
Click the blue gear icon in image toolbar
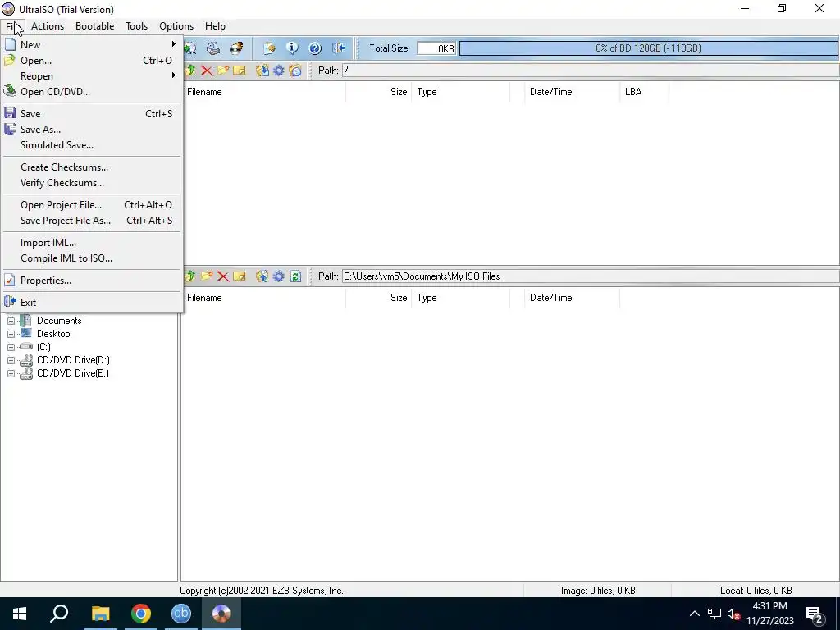(x=279, y=71)
